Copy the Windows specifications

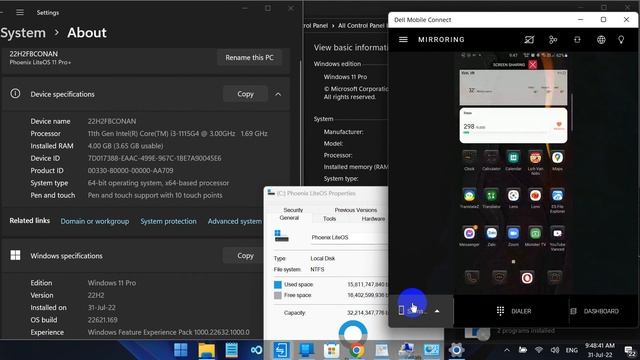point(245,256)
